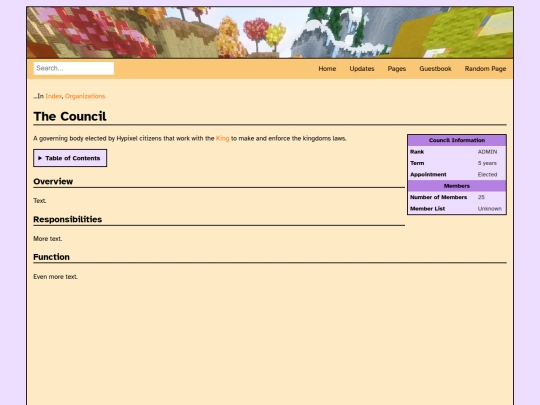Click the Overview section heading

pyautogui.click(x=53, y=181)
